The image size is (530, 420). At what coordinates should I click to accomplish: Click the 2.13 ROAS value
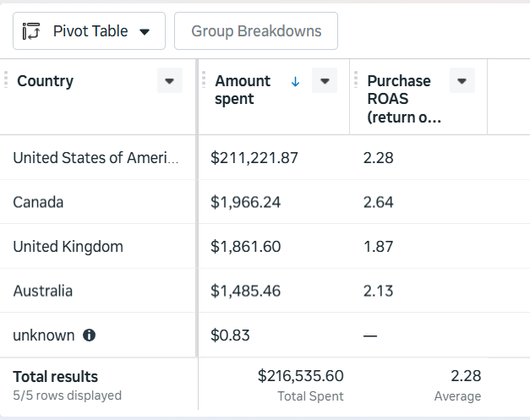point(378,291)
